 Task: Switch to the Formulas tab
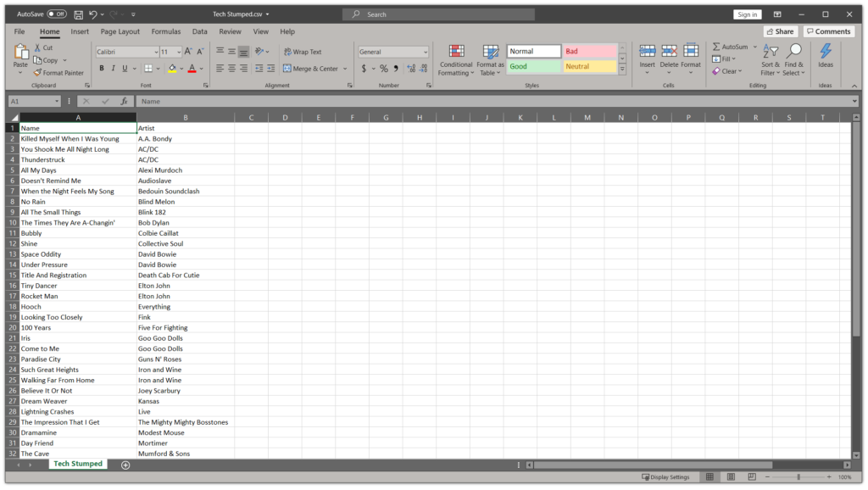coord(166,31)
